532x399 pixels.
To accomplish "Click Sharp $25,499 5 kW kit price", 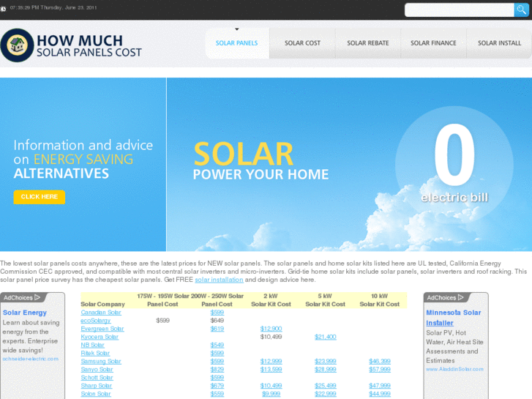I will (x=326, y=386).
